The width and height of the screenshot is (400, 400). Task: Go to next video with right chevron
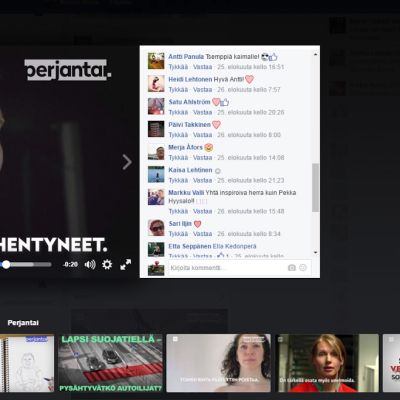127,162
